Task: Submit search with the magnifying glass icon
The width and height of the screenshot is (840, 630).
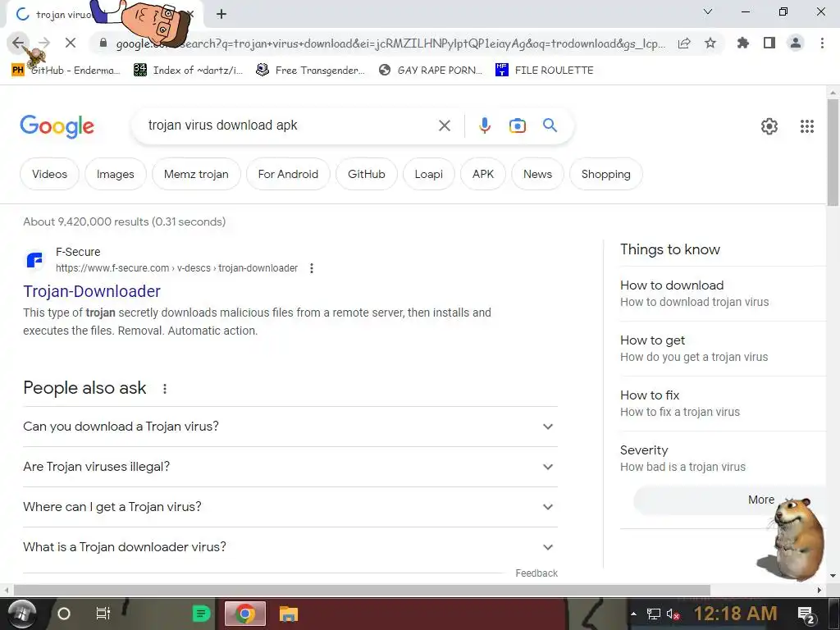Action: [550, 126]
